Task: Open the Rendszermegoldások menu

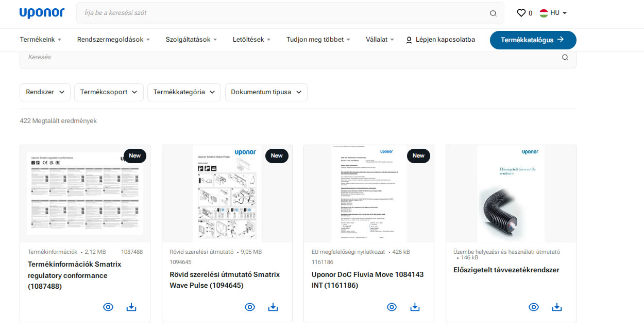Action: pos(114,40)
